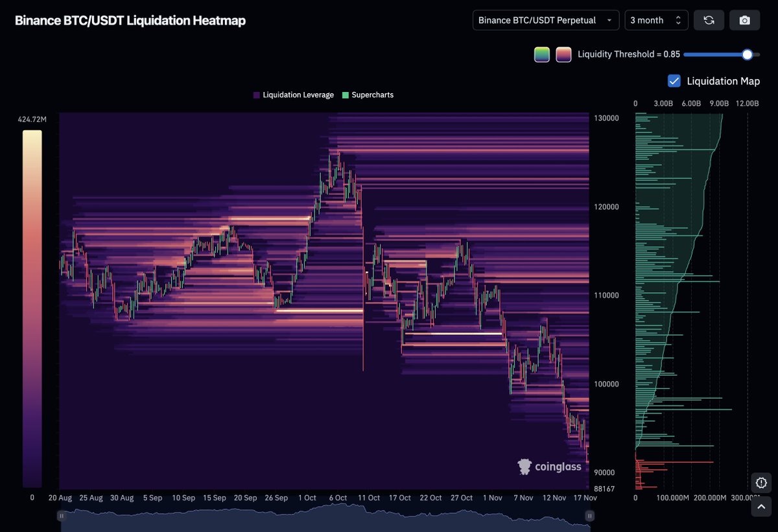This screenshot has width=778, height=532.
Task: Open the 3 month timeframe selector
Action: (656, 20)
